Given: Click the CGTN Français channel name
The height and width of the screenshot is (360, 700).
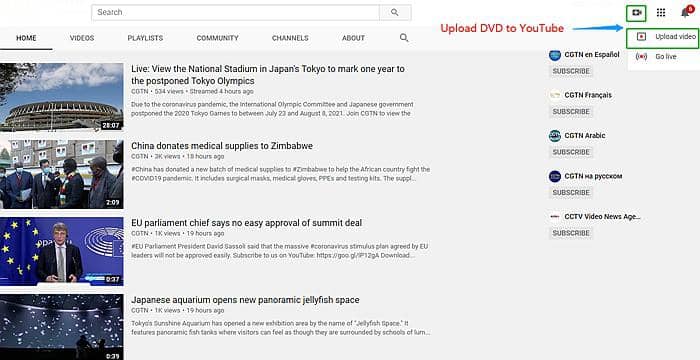Looking at the screenshot, I should click(x=588, y=95).
